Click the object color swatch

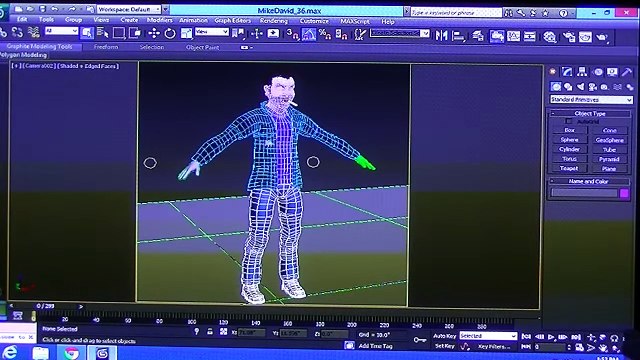(x=624, y=193)
